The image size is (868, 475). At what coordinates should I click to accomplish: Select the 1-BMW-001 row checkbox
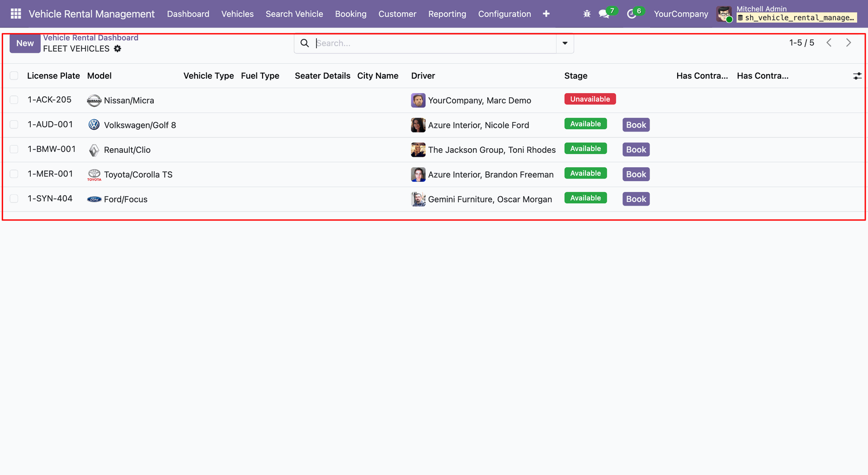[x=14, y=149]
